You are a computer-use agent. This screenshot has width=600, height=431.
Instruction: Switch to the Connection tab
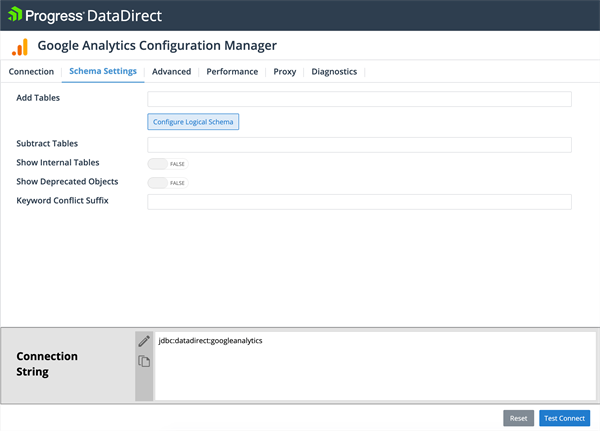31,72
